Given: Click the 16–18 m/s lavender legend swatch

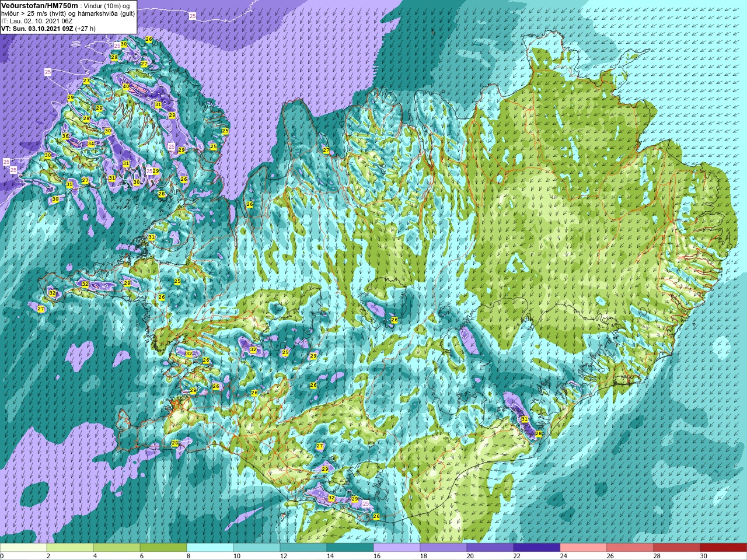Looking at the screenshot, I should point(397,548).
